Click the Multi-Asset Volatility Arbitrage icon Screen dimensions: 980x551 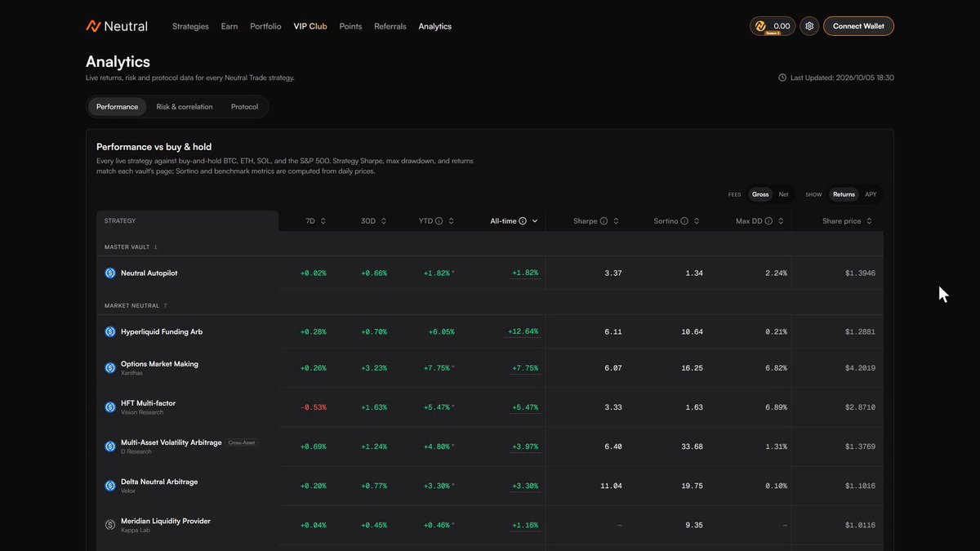click(110, 447)
